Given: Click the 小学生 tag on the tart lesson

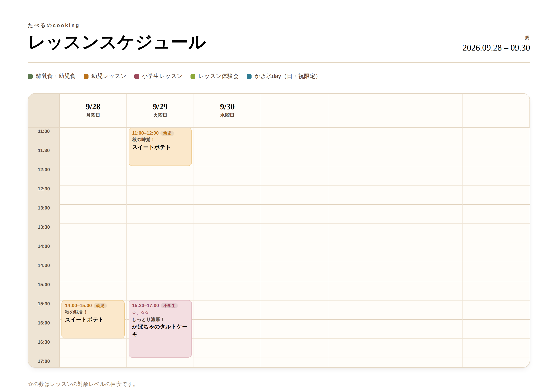Looking at the screenshot, I should pos(169,306).
